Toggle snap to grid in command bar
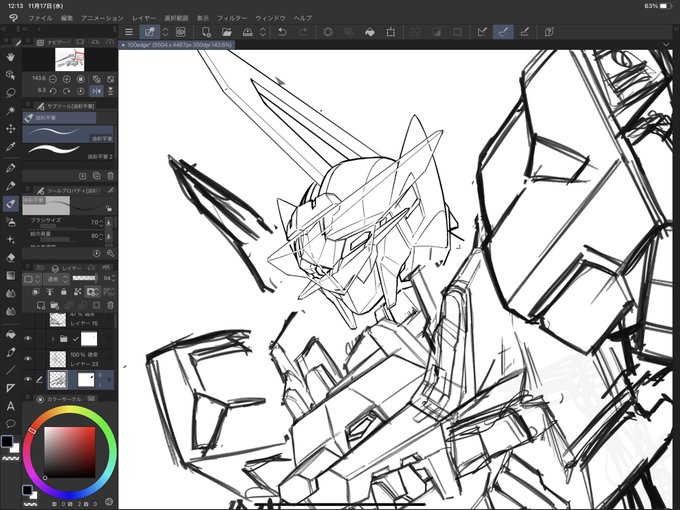 point(524,32)
